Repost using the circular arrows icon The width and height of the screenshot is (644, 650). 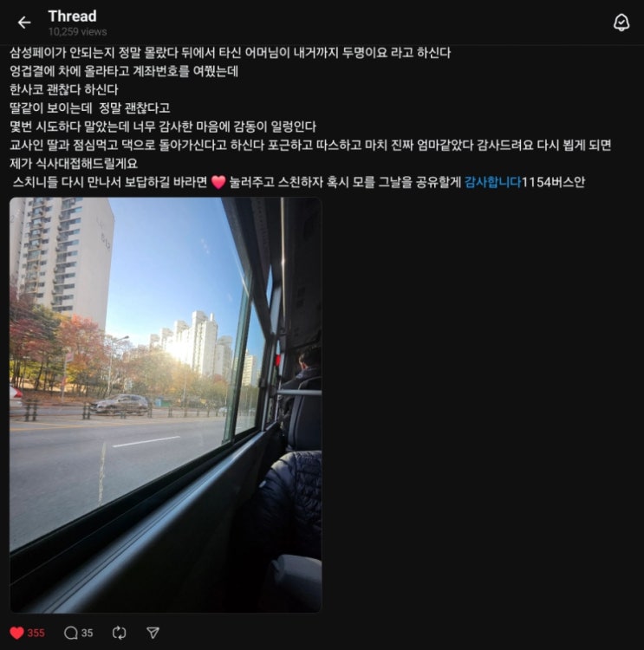119,633
